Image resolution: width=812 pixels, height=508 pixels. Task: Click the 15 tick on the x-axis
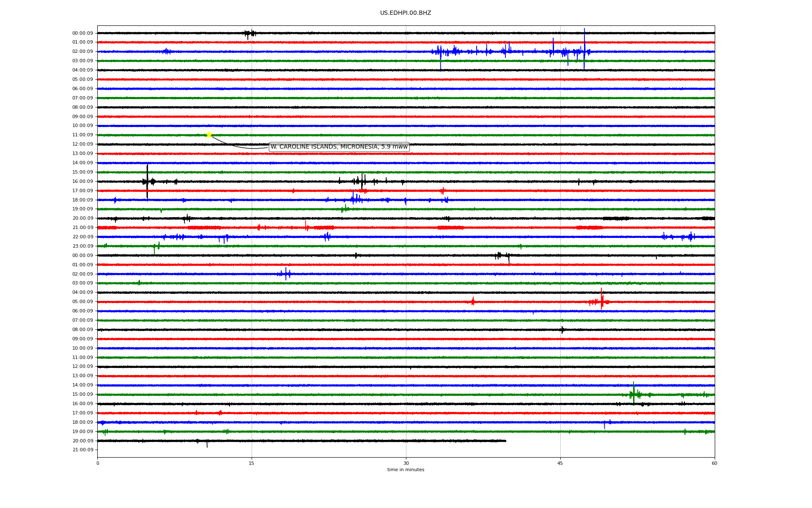tap(252, 463)
